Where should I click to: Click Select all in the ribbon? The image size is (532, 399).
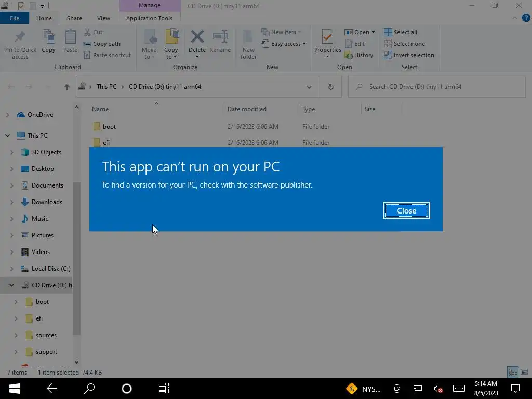401,32
